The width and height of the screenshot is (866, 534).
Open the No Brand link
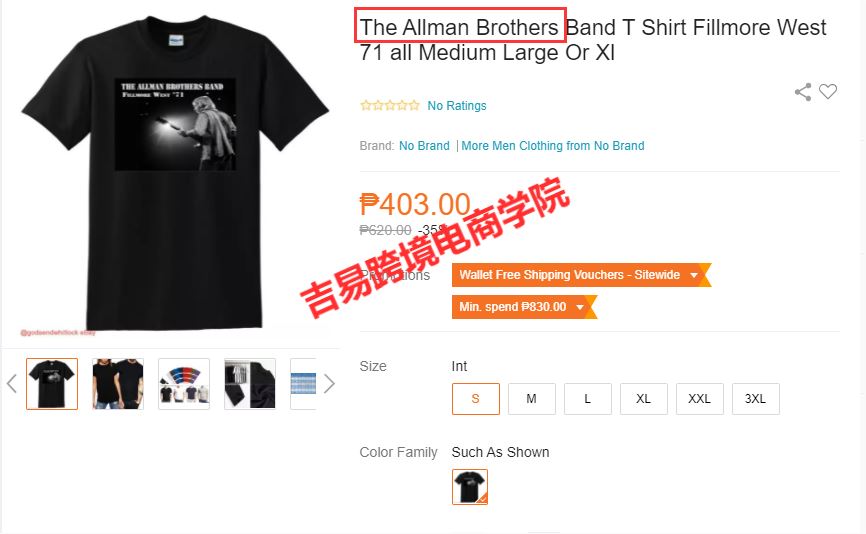[x=424, y=146]
